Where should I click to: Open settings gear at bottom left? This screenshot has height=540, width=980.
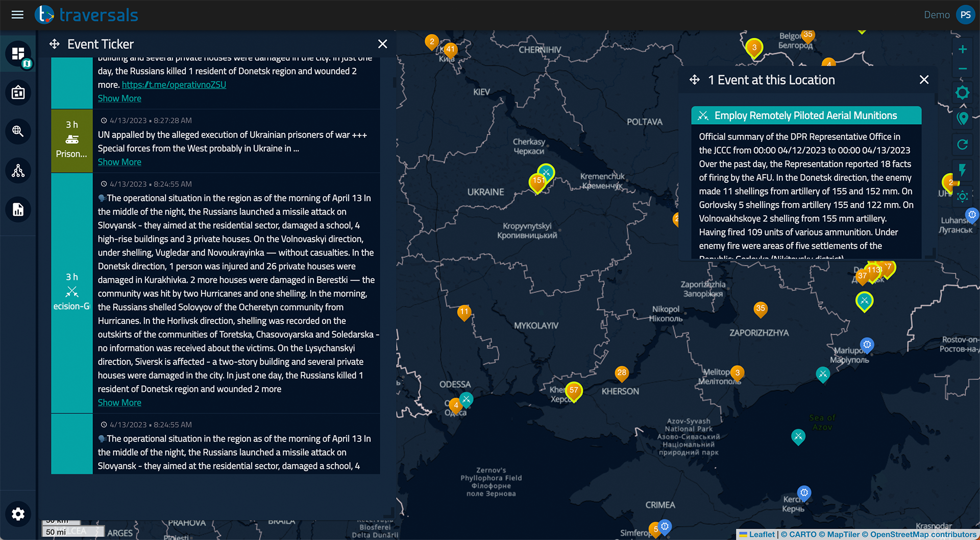point(18,514)
